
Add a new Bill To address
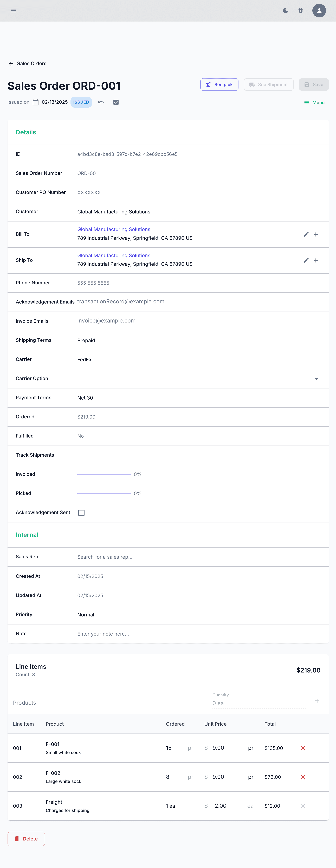[x=316, y=234]
